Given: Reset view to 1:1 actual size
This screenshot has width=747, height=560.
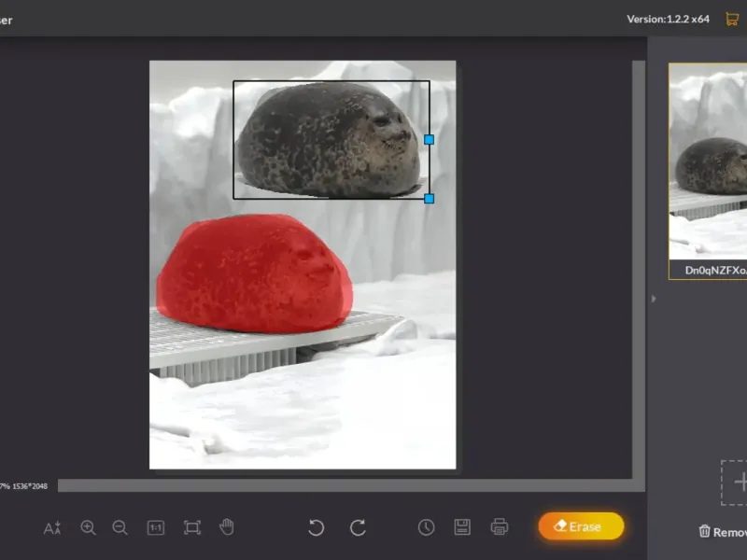Looking at the screenshot, I should pos(156,527).
